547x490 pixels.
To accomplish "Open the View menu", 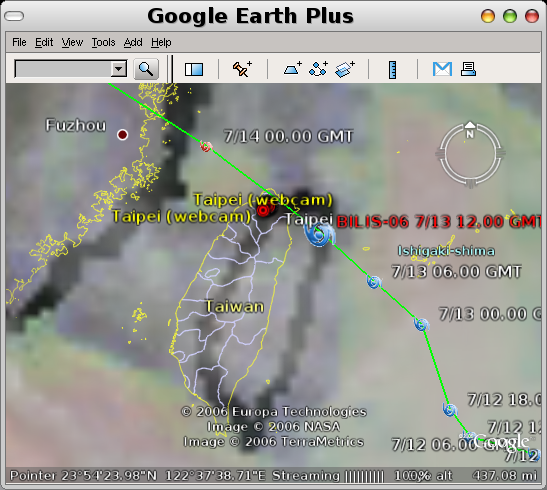I will [72, 43].
